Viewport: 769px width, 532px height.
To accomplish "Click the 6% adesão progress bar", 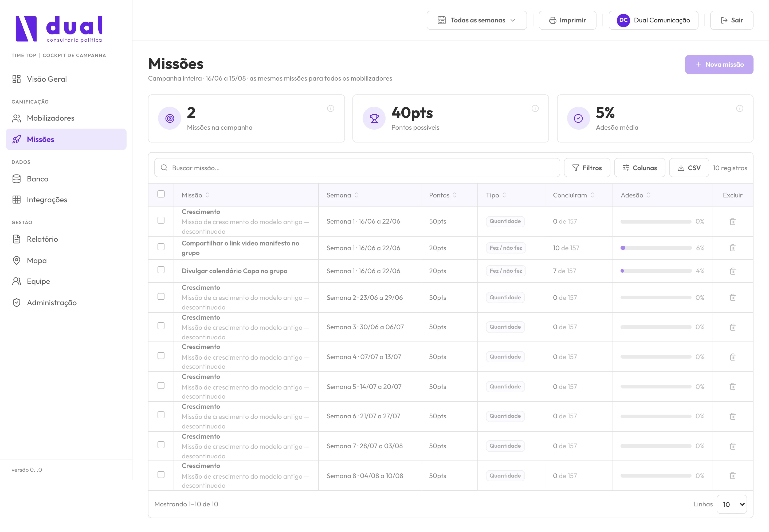I will point(656,248).
